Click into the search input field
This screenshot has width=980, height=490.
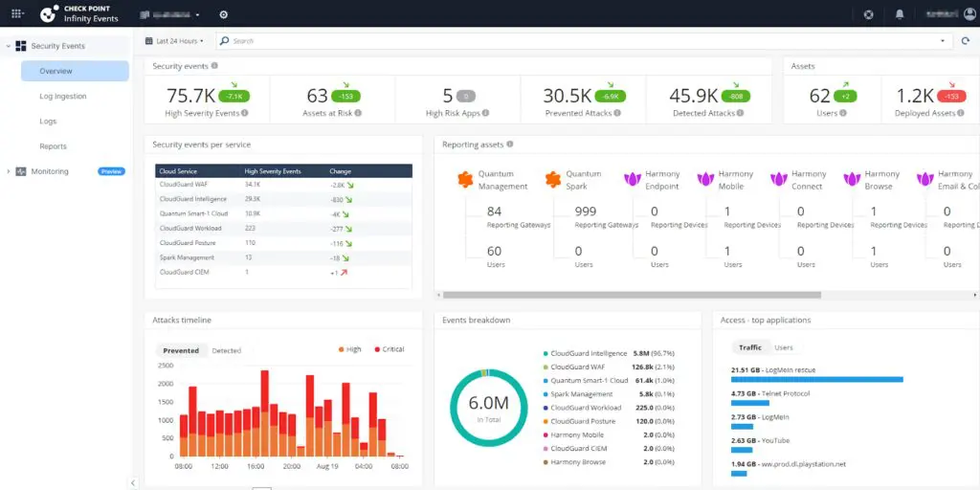pos(574,41)
